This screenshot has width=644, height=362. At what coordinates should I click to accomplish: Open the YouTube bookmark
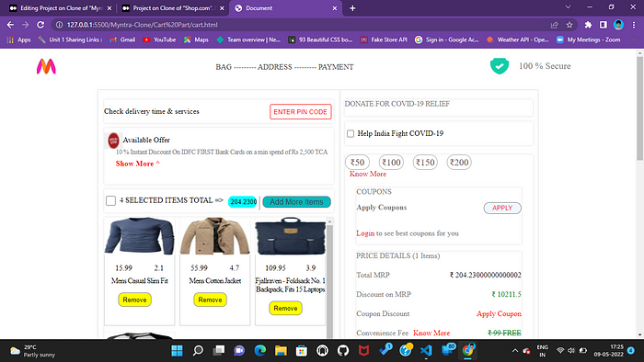[x=159, y=40]
